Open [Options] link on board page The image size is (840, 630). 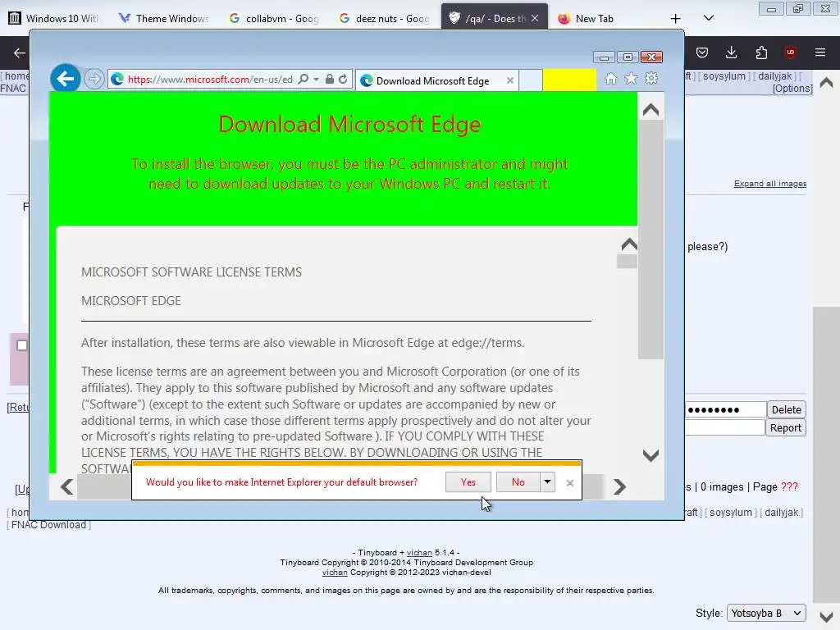click(792, 89)
